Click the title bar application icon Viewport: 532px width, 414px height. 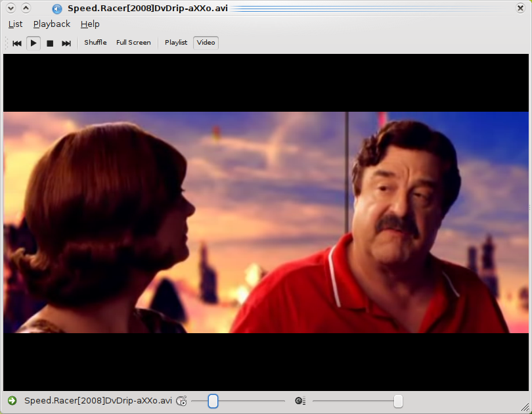click(57, 9)
